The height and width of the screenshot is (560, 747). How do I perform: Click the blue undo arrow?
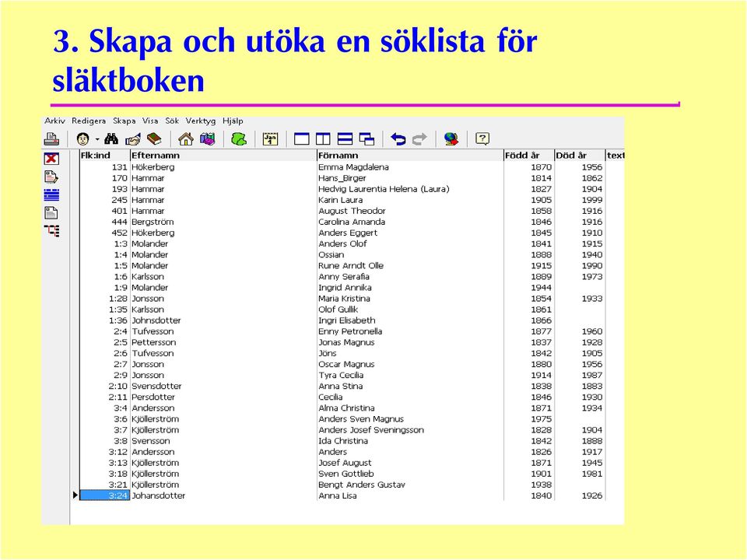click(x=398, y=139)
